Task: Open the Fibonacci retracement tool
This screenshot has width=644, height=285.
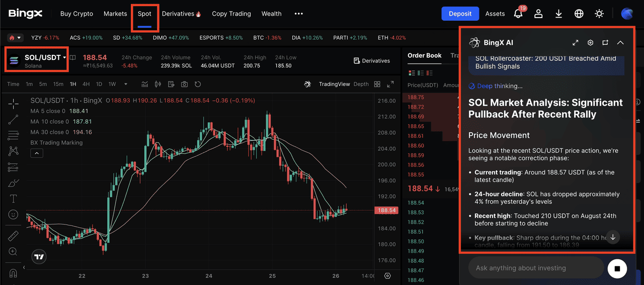Action: [x=14, y=135]
